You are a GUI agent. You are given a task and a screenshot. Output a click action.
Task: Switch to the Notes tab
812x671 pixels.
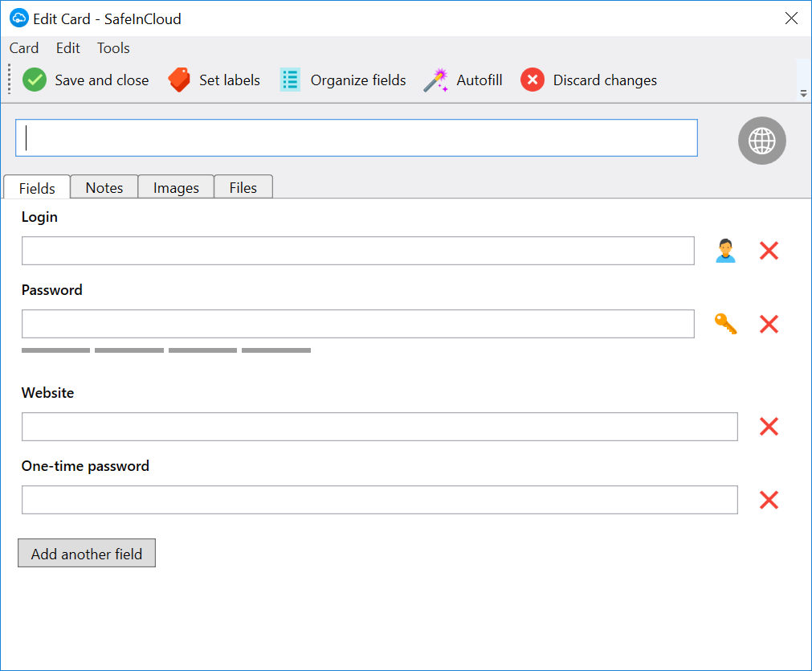tap(104, 187)
